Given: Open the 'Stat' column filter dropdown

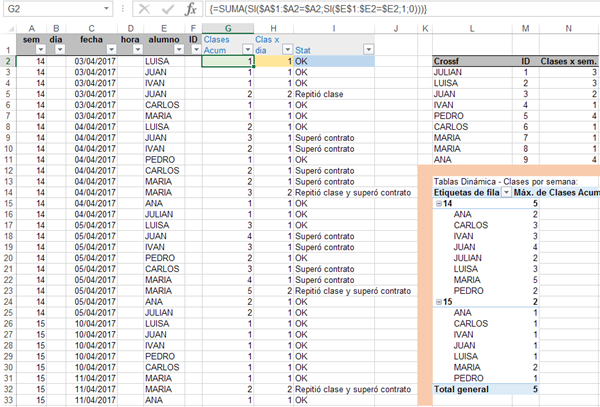Looking at the screenshot, I should tap(366, 49).
